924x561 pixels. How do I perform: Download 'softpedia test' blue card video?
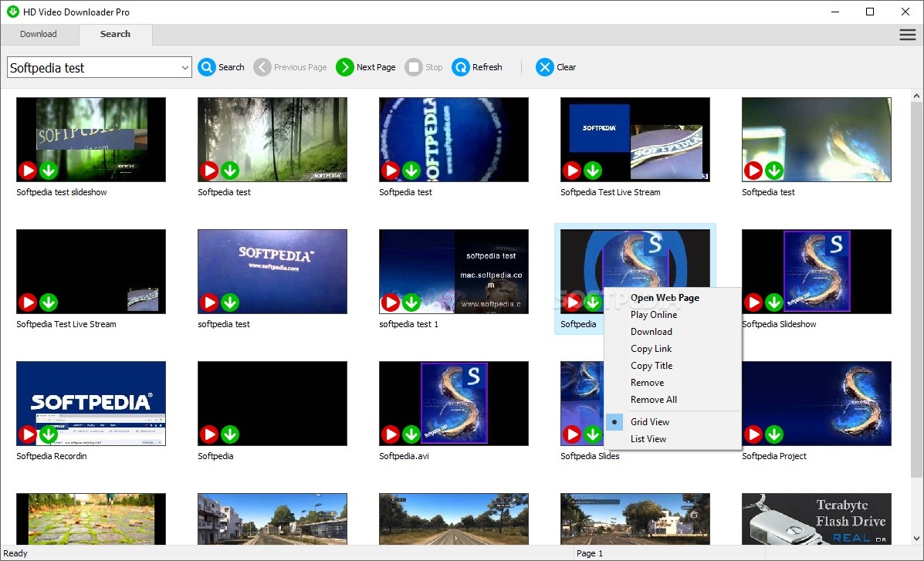tap(230, 303)
